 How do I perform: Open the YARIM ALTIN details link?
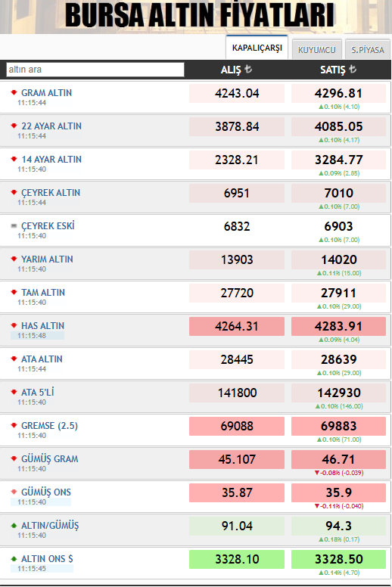tap(47, 259)
